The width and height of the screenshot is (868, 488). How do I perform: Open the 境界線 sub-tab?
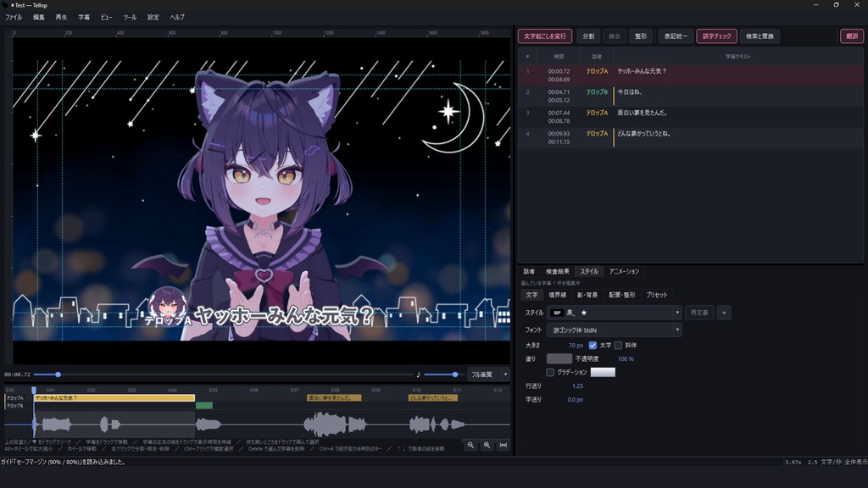click(x=557, y=295)
